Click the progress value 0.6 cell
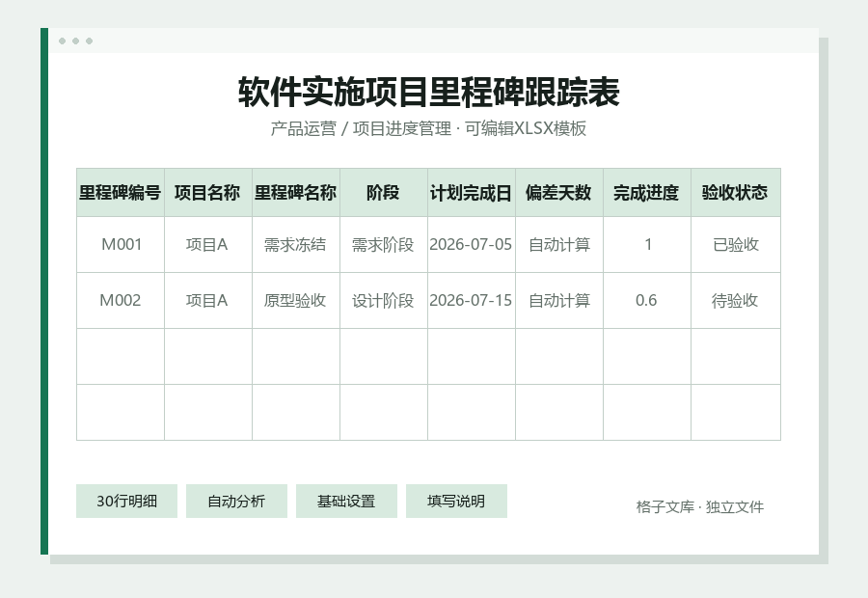Image resolution: width=868 pixels, height=598 pixels. pos(646,301)
